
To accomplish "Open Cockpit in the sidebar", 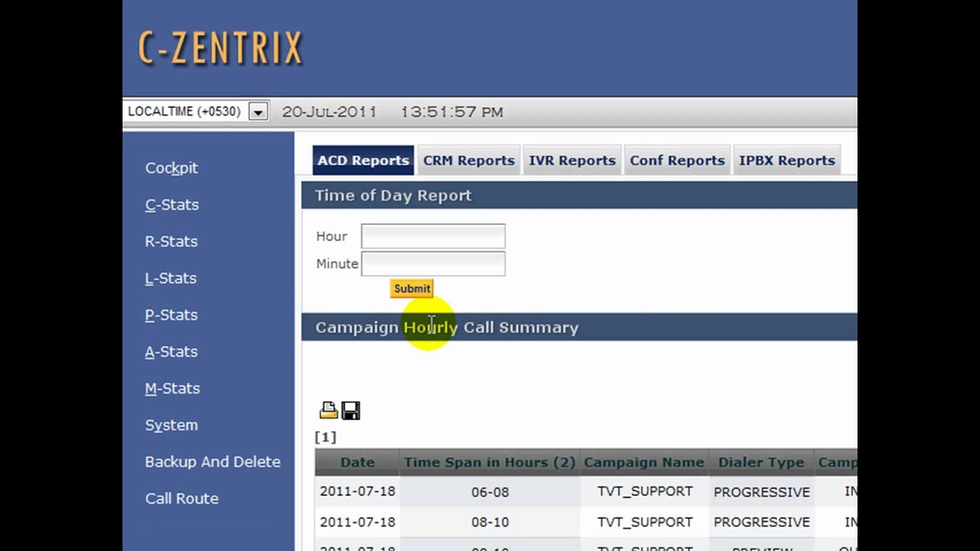I will 171,168.
